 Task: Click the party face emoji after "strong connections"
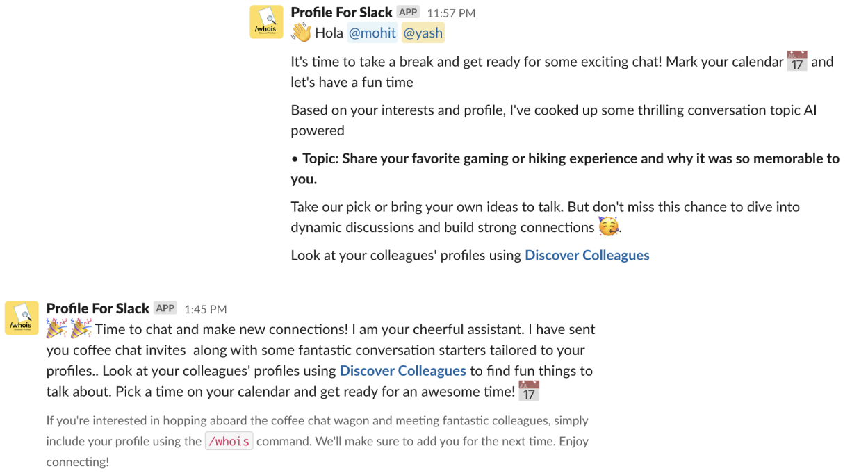(x=608, y=227)
